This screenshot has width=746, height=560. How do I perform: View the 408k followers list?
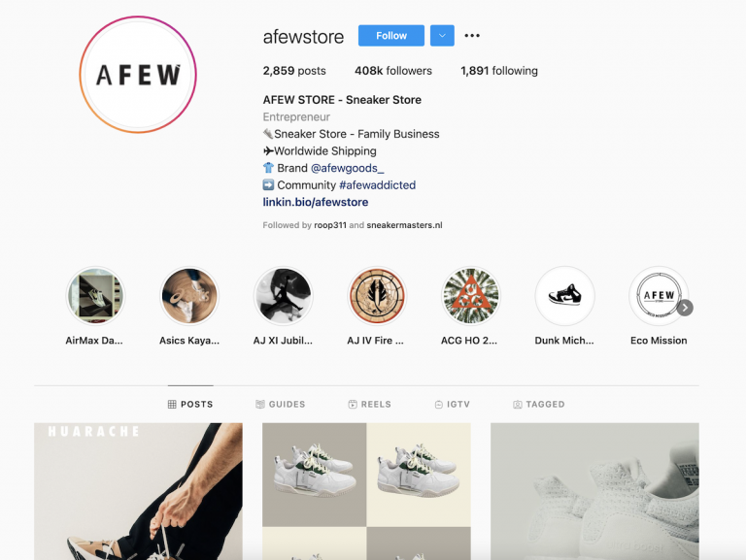(x=393, y=71)
